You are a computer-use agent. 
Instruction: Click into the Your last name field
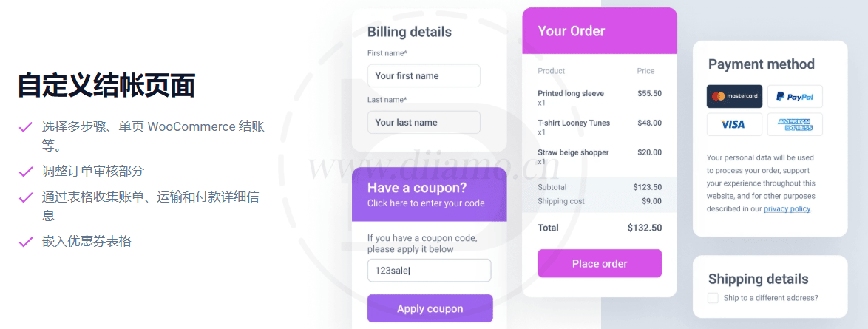pyautogui.click(x=424, y=122)
